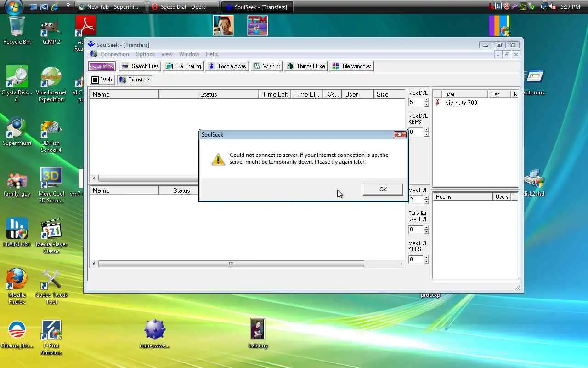Select user big nuts 700
The width and height of the screenshot is (588, 368).
coord(461,103)
